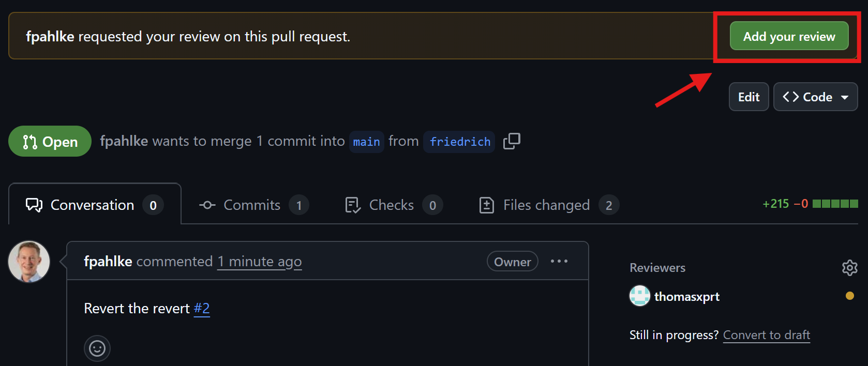Viewport: 868px width, 366px height.
Task: Click thomasxprt reviewer avatar
Action: click(x=640, y=296)
